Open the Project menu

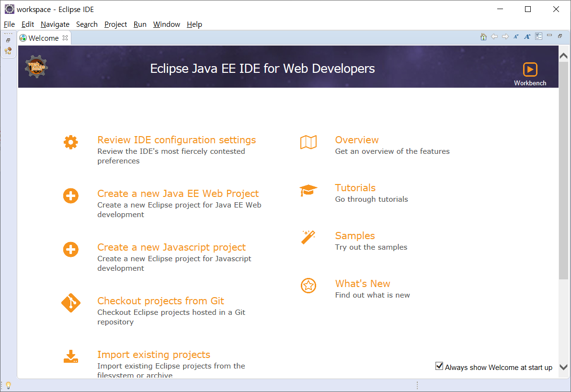pos(115,24)
